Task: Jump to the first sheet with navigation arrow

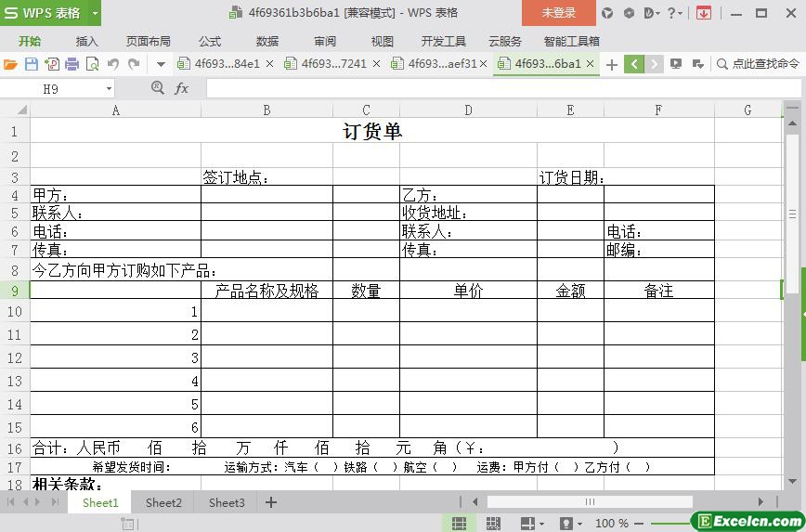Action: (11, 502)
